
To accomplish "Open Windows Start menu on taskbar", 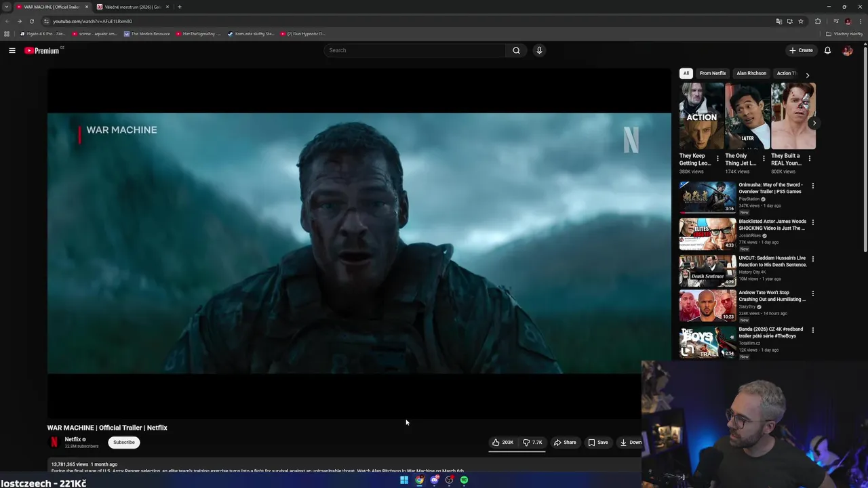I will [x=404, y=480].
